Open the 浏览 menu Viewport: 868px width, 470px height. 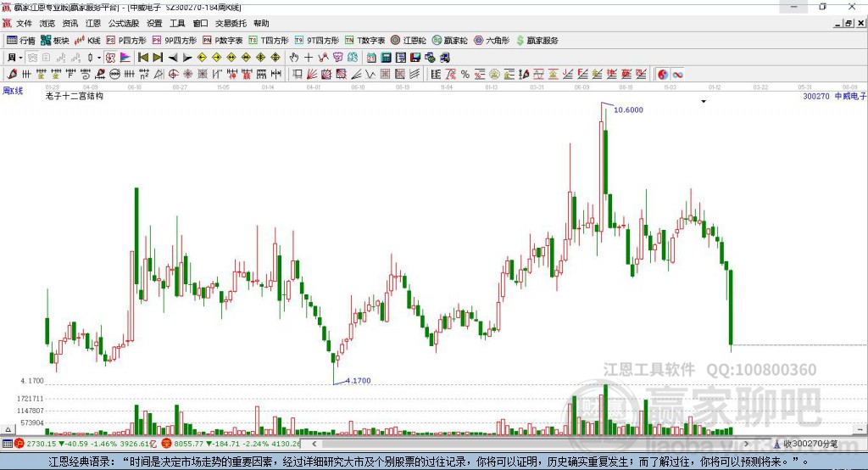[47, 23]
